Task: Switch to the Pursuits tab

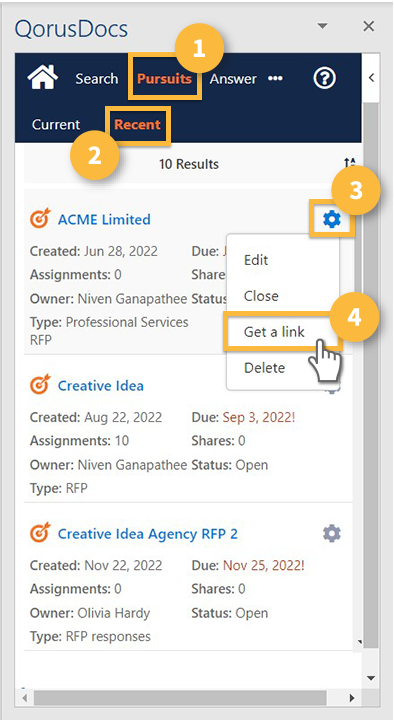Action: [x=164, y=79]
